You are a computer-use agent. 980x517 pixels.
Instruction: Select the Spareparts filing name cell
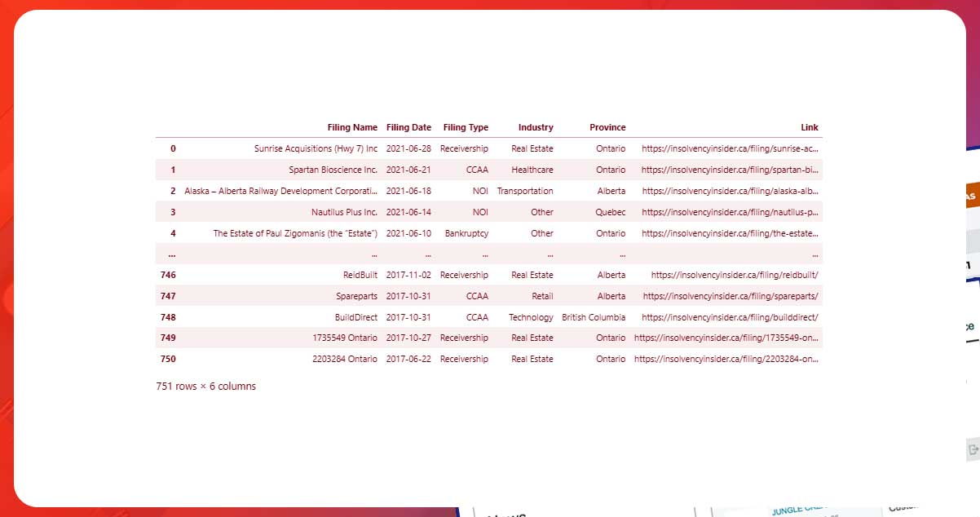[356, 296]
